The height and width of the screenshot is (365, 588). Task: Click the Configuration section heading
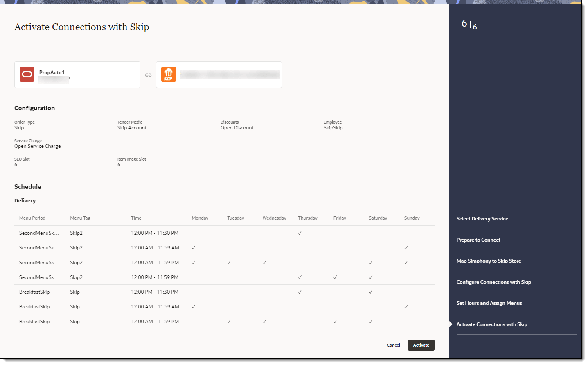pos(34,108)
